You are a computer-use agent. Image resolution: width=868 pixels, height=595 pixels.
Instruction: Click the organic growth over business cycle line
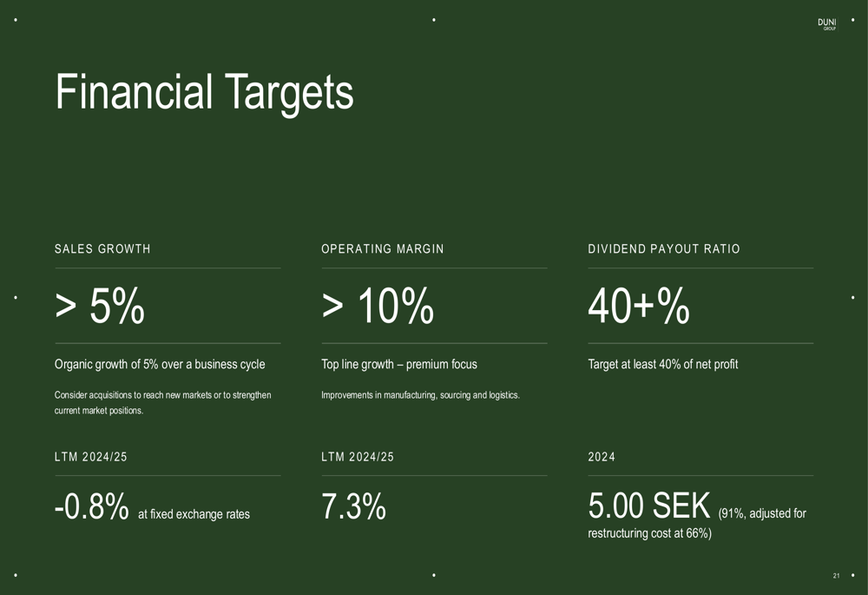(x=160, y=365)
